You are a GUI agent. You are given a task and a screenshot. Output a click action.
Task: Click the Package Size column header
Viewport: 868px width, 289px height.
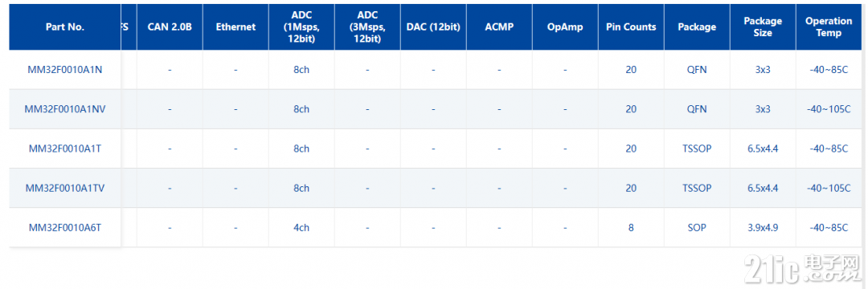(x=763, y=27)
